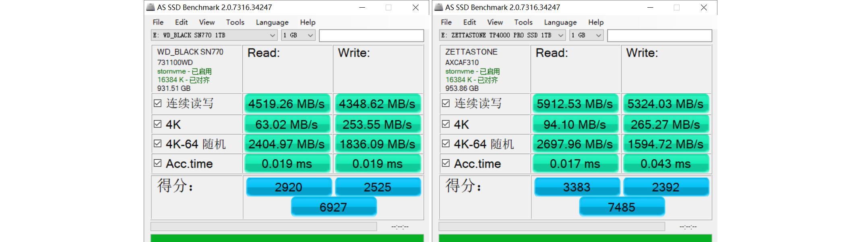The image size is (868, 242).
Task: Select 4K read result 63.02 MB/s
Action: click(287, 124)
